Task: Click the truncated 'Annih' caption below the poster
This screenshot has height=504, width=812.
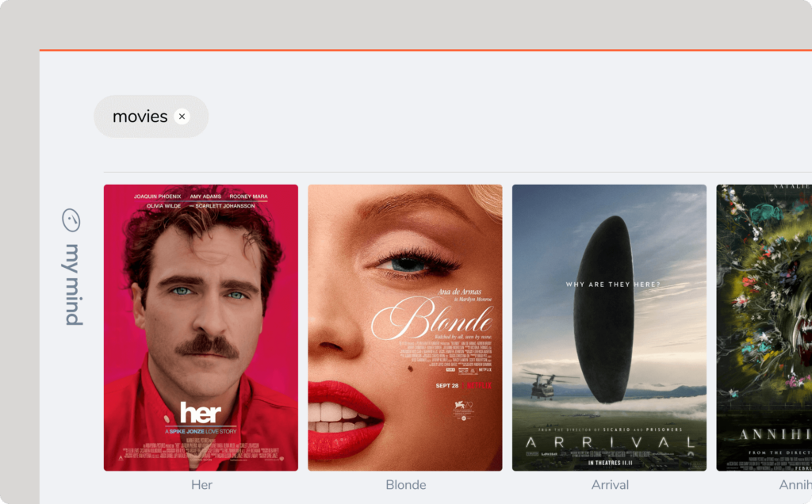Action: click(795, 484)
